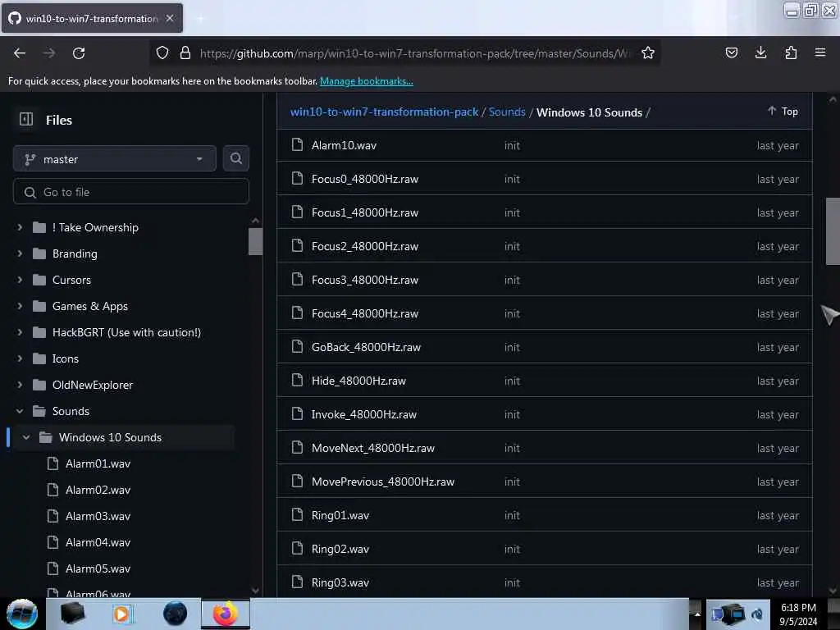This screenshot has width=840, height=630.
Task: Expand the Cursors folder
Action: pyautogui.click(x=20, y=280)
